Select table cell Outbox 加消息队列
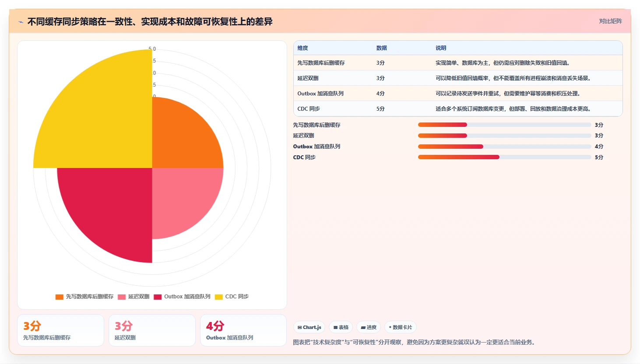The image size is (640, 364). click(320, 94)
